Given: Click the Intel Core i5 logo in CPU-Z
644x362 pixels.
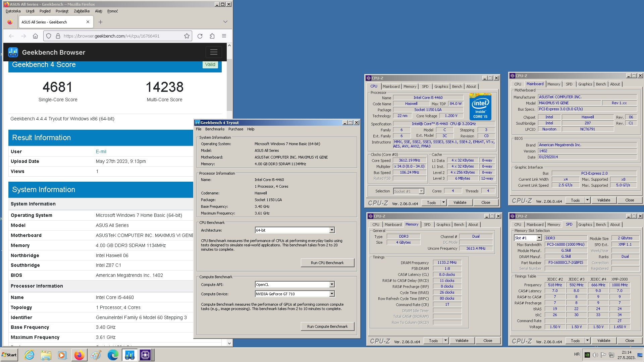Looking at the screenshot, I should point(480,107).
